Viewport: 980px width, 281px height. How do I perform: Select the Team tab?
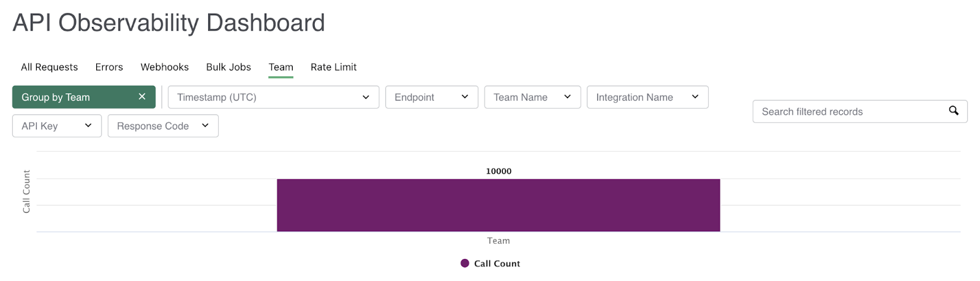pyautogui.click(x=281, y=67)
